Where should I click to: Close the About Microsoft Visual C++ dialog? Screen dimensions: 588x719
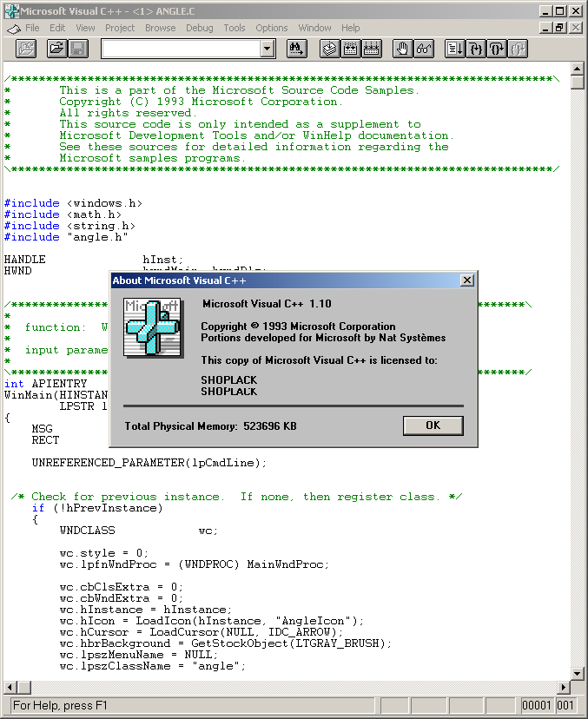click(x=467, y=280)
